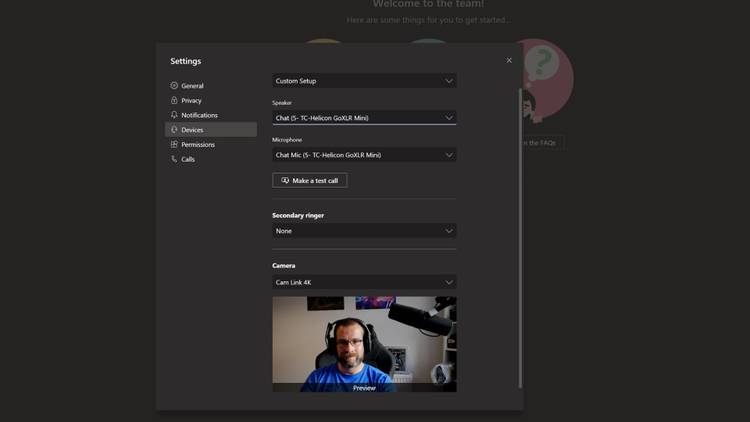The image size is (750, 422).
Task: Open Permissions settings section
Action: click(211, 144)
